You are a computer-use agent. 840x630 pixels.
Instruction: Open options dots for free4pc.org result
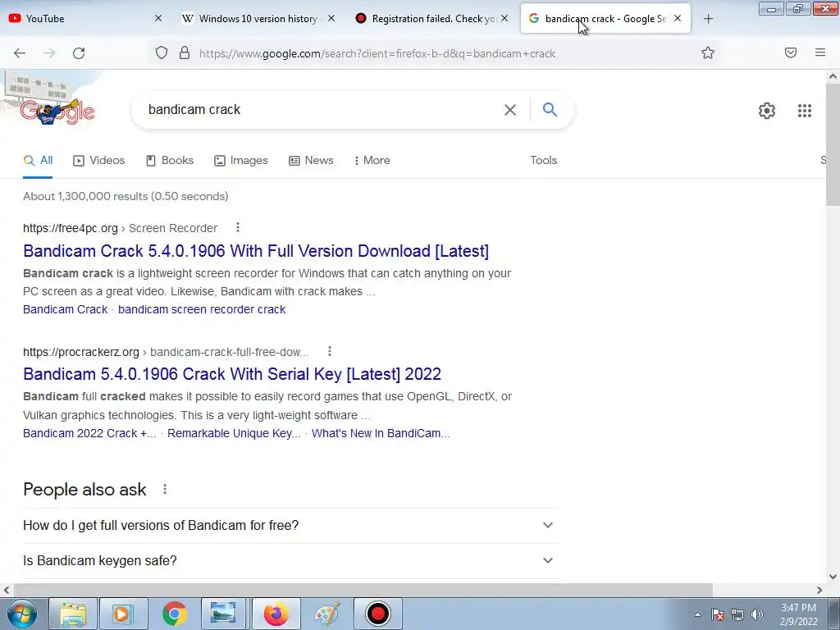[237, 228]
